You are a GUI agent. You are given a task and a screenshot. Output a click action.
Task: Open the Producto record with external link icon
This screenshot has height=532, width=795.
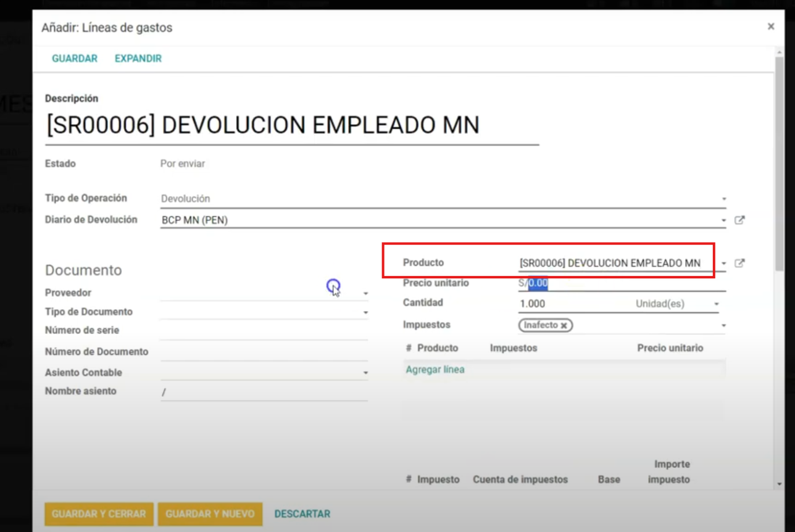(x=739, y=262)
